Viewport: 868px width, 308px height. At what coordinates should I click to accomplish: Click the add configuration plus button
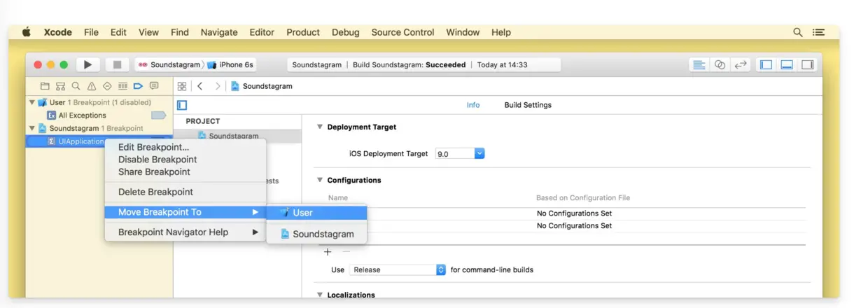pyautogui.click(x=328, y=252)
